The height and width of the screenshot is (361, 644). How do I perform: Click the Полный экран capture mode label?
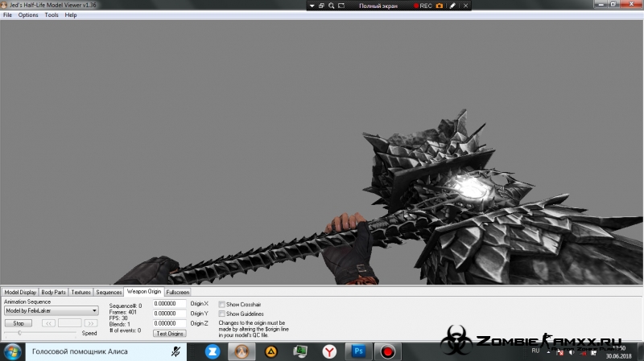378,6
